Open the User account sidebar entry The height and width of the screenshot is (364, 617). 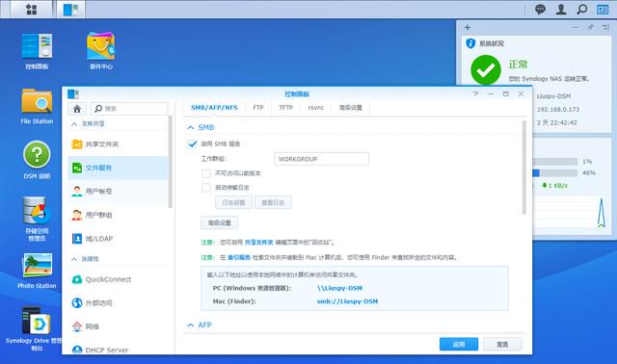(118, 192)
